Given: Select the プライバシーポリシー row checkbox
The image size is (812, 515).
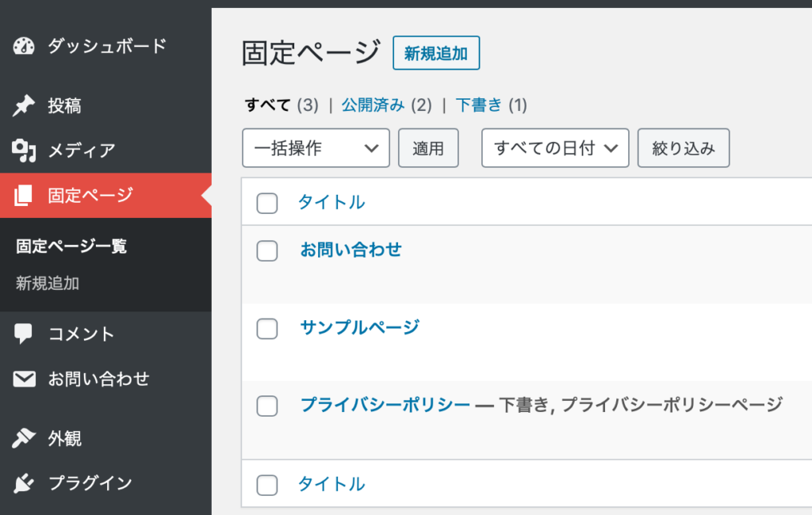Looking at the screenshot, I should point(267,406).
